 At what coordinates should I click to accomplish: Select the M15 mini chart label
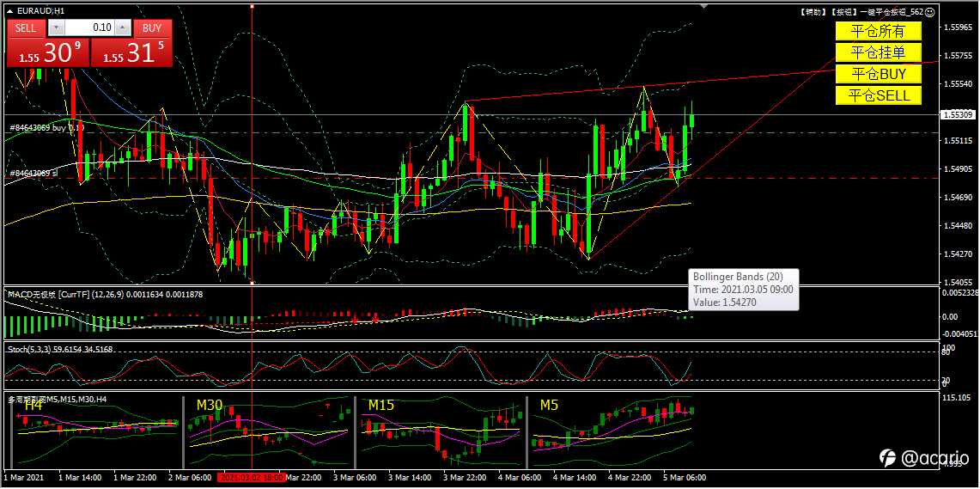pyautogui.click(x=380, y=405)
